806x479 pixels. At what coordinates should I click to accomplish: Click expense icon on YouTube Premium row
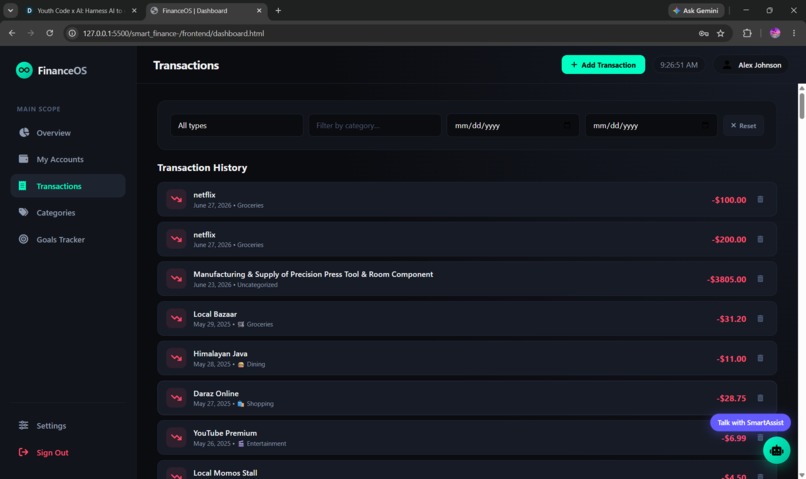(176, 437)
